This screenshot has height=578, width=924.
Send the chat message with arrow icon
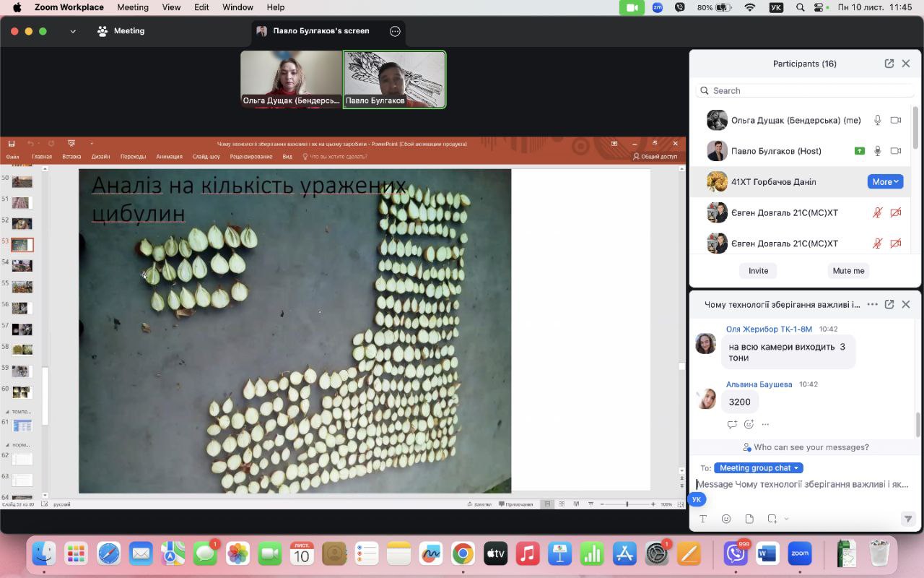(908, 519)
